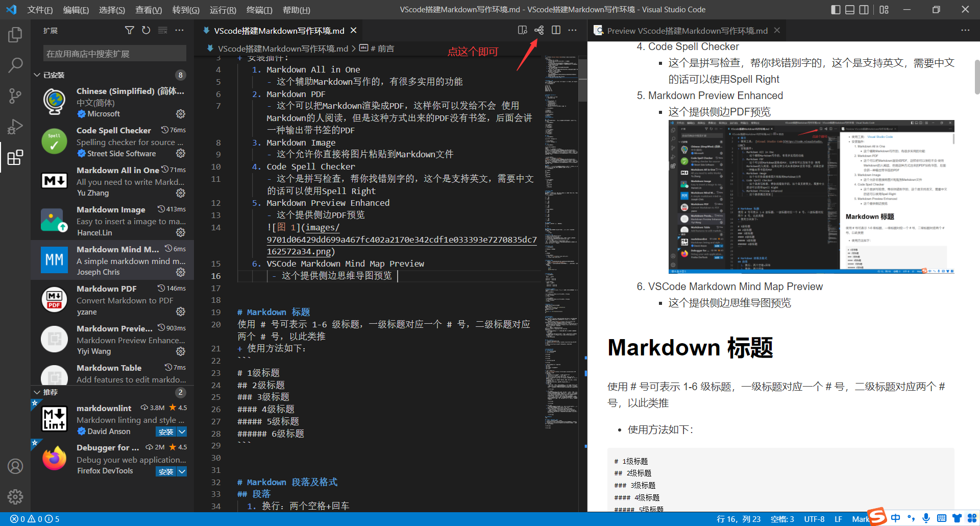
Task: Customize layout button in title bar
Action: coord(884,10)
